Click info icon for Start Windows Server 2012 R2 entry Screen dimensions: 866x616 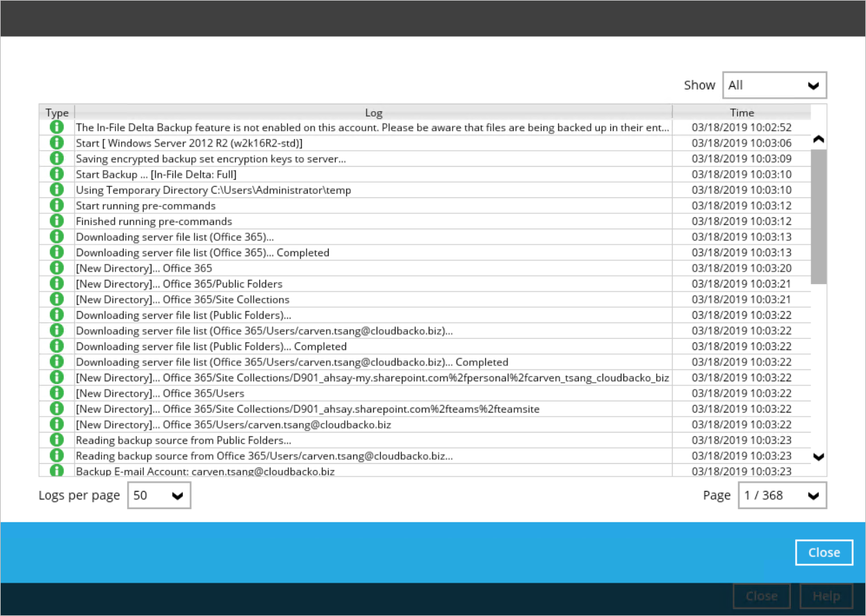57,143
